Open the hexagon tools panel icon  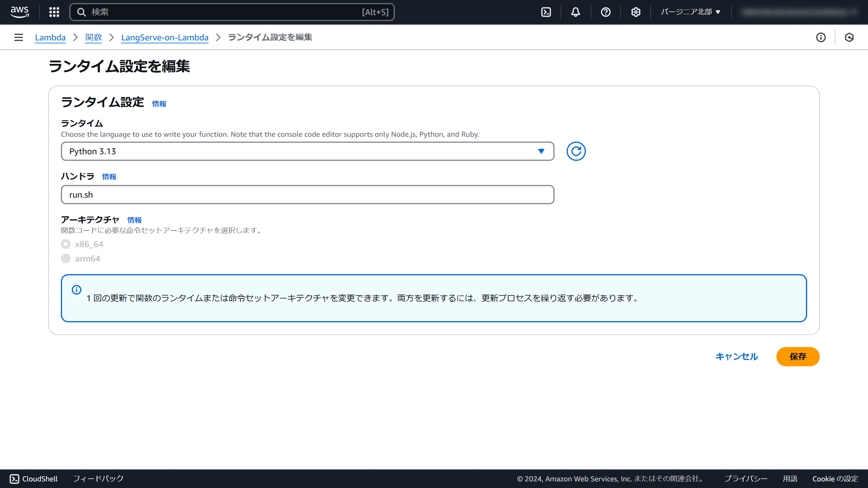[849, 37]
